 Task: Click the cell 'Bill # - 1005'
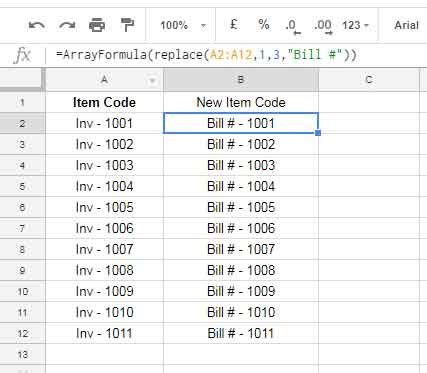(x=241, y=207)
